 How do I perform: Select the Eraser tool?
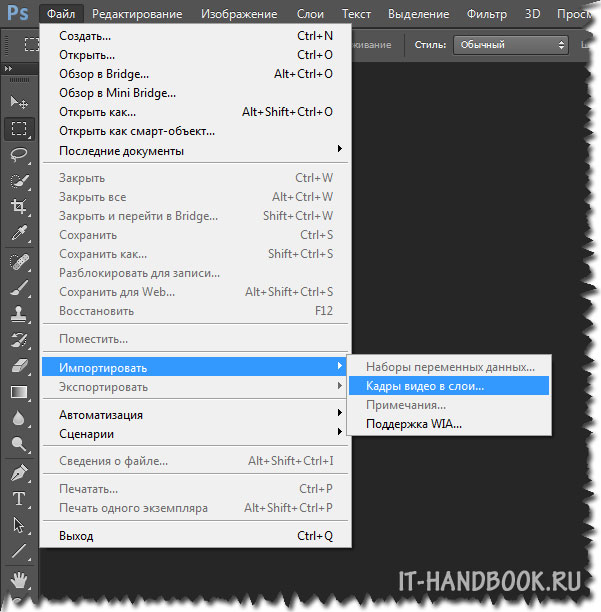tap(19, 366)
